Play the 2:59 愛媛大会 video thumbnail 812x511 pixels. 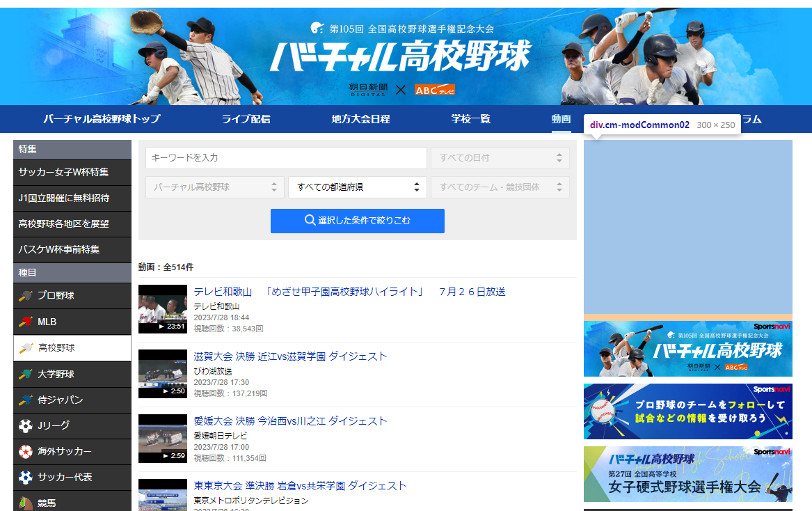163,439
